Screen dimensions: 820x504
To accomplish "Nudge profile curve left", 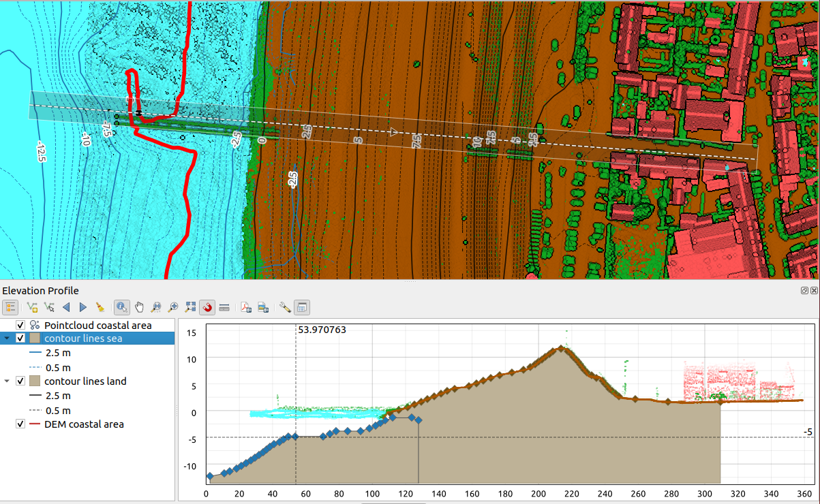I will pos(65,307).
